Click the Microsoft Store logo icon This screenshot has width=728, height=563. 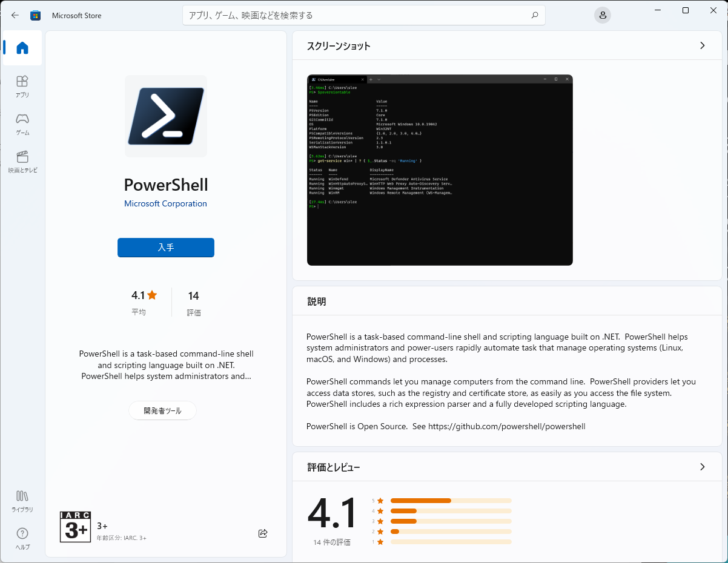point(36,15)
